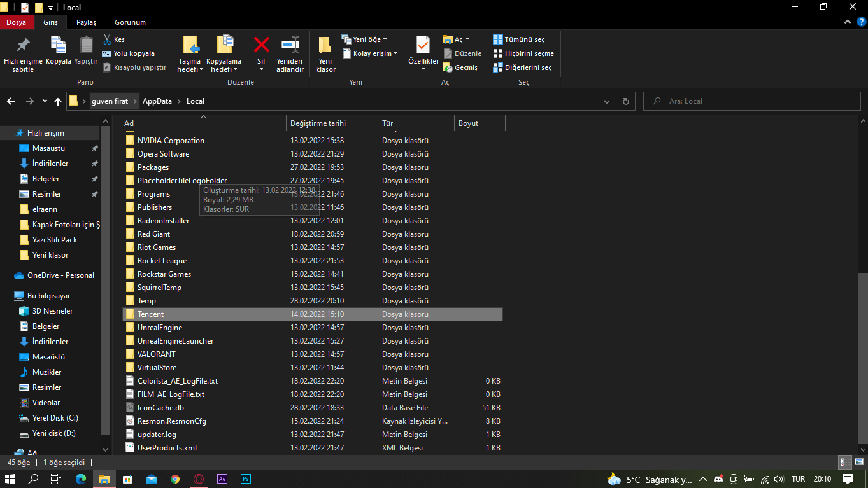
Task: Open Task View on taskbar
Action: (x=56, y=478)
